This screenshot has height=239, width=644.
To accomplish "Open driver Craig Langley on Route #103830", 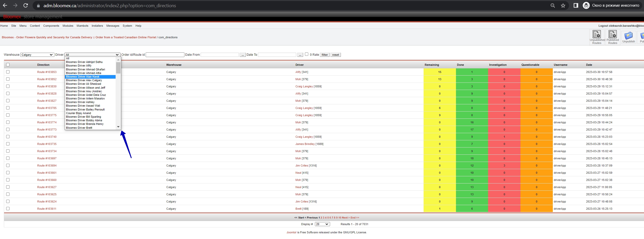I will point(304,86).
